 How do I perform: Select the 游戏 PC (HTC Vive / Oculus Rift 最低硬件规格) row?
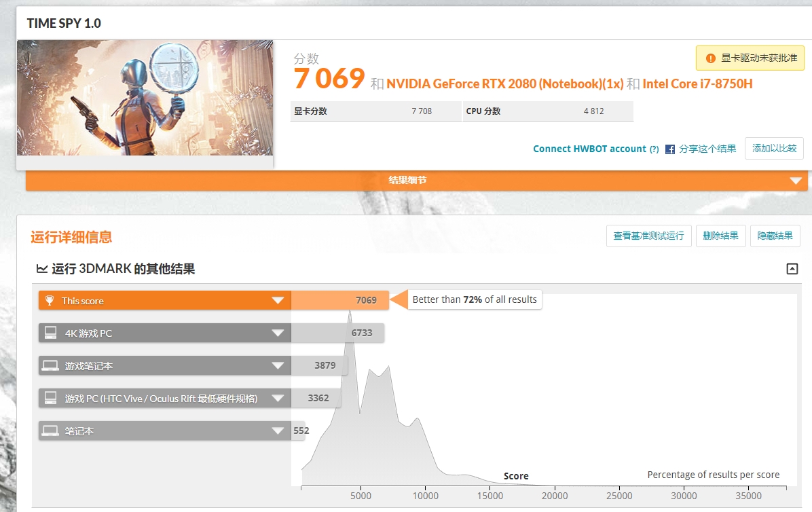pyautogui.click(x=165, y=398)
